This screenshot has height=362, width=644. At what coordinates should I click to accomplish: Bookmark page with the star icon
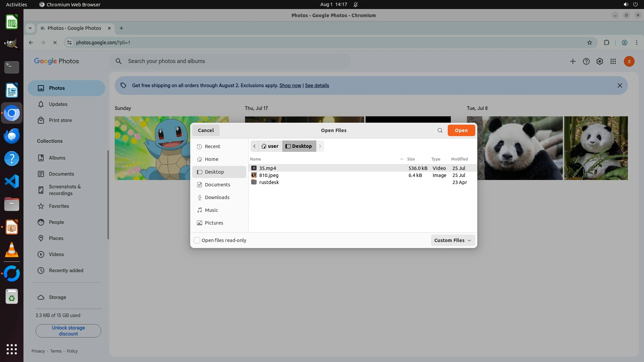click(589, 43)
